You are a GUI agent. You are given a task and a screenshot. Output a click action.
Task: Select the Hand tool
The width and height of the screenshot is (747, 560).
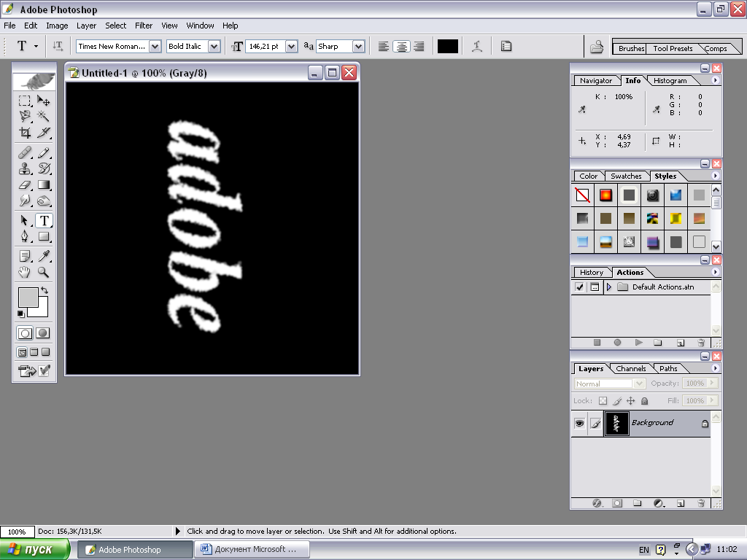[25, 273]
